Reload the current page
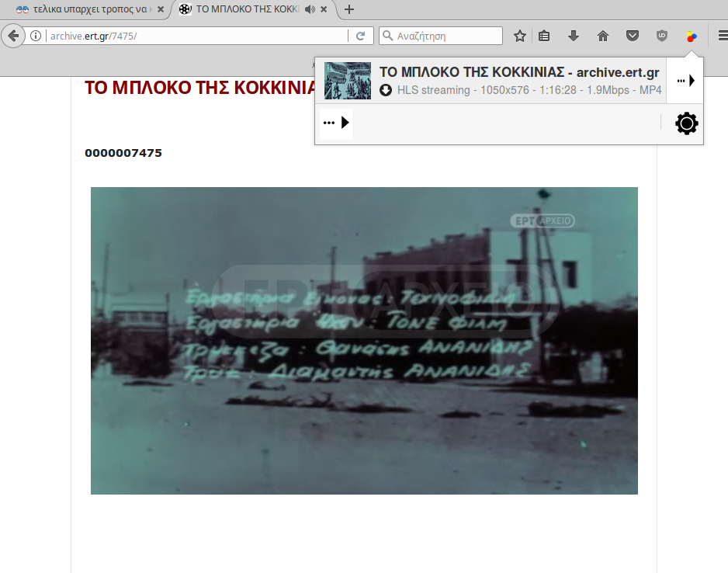 click(x=360, y=36)
